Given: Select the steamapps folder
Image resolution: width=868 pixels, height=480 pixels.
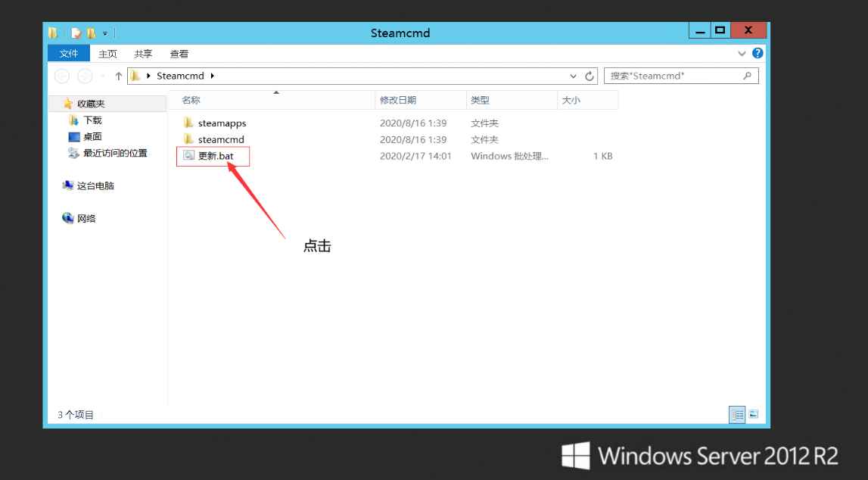Looking at the screenshot, I should (x=222, y=123).
